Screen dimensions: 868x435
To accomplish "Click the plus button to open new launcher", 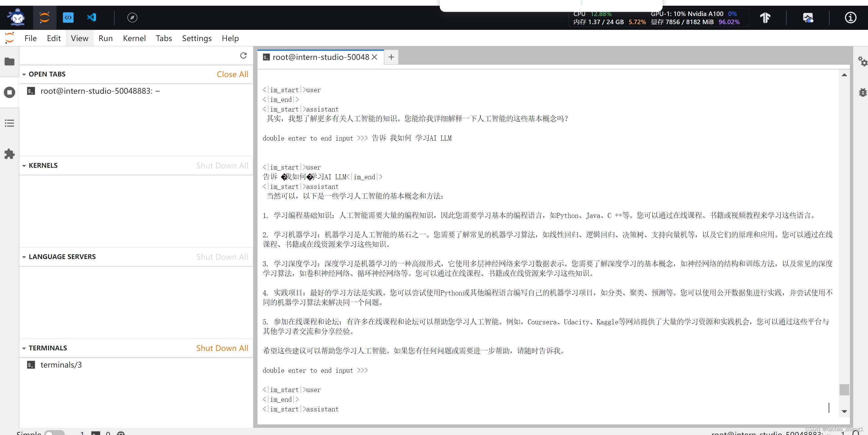I will tap(391, 57).
